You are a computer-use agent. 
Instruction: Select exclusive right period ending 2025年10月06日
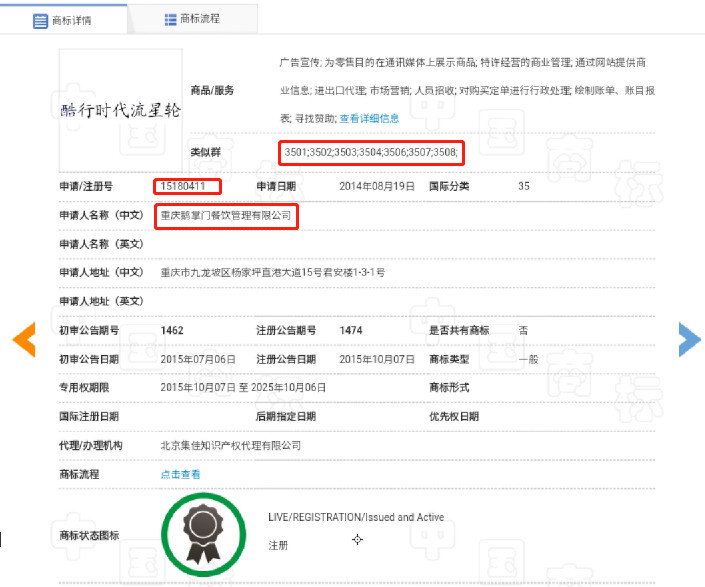point(288,387)
